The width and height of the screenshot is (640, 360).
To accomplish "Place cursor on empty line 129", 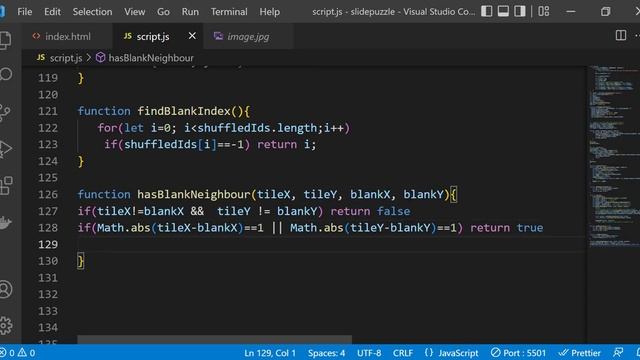I will [331, 244].
